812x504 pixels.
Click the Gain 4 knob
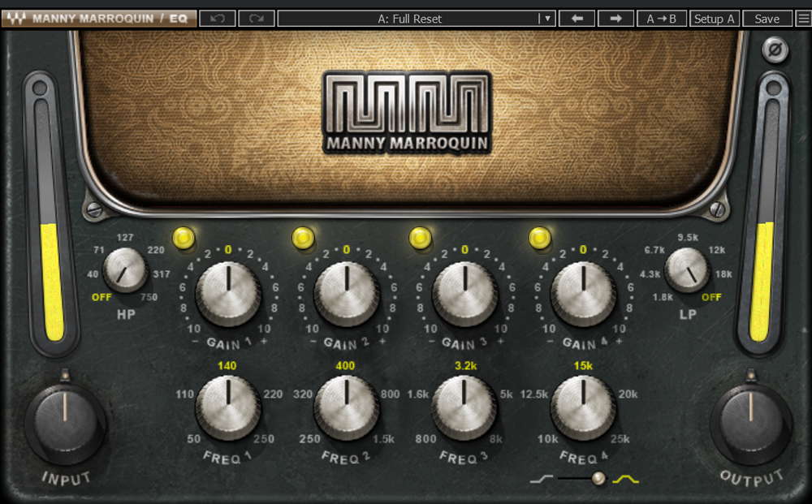[x=583, y=294]
